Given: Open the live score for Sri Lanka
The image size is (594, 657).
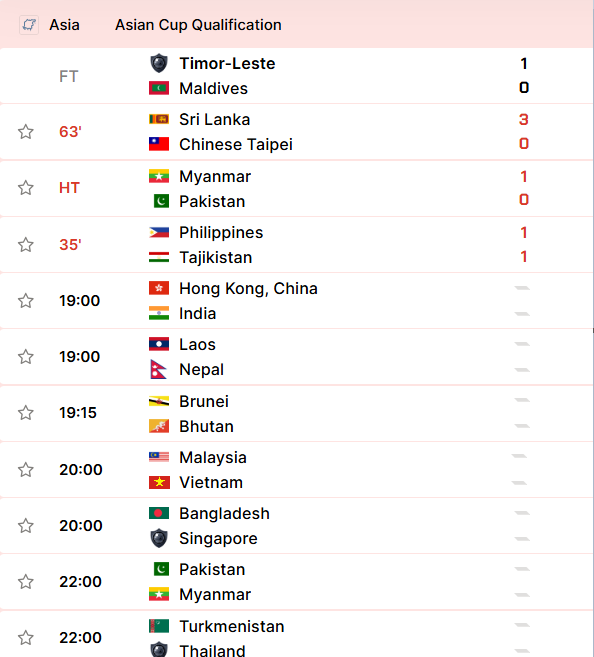Looking at the screenshot, I should [x=524, y=119].
